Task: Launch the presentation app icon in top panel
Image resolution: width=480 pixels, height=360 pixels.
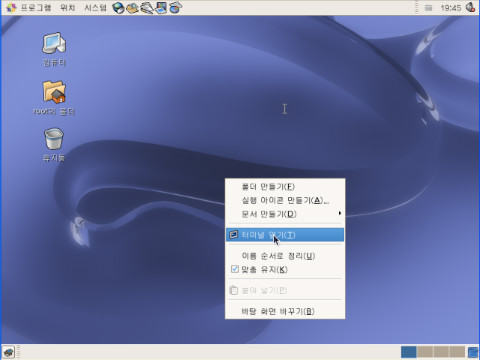Action: 161,7
